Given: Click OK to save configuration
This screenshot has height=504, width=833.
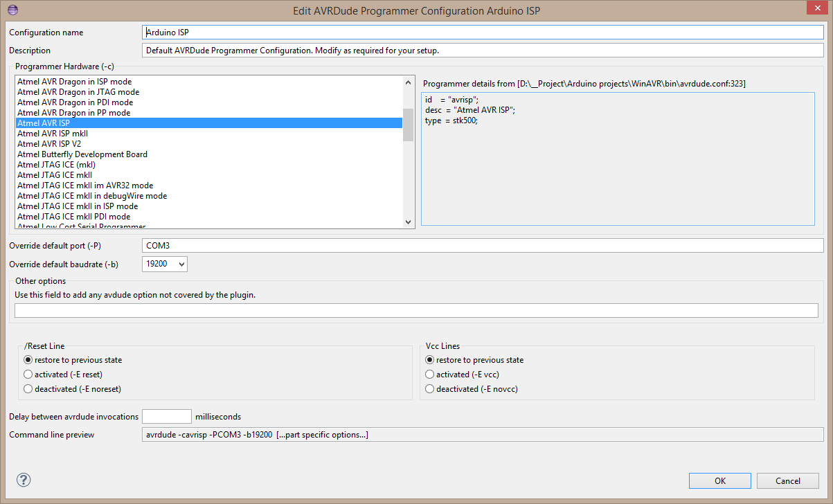Looking at the screenshot, I should click(x=719, y=481).
